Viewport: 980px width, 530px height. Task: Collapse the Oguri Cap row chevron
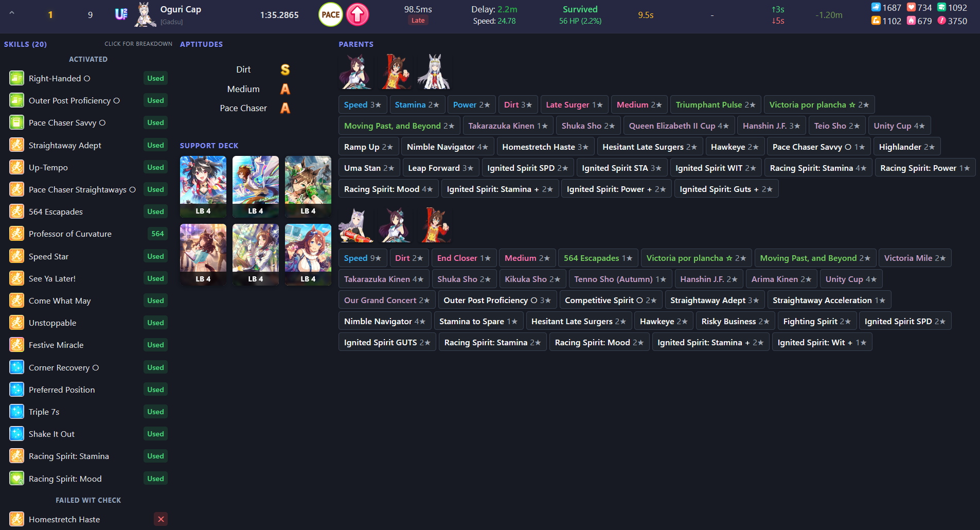pyautogui.click(x=12, y=13)
